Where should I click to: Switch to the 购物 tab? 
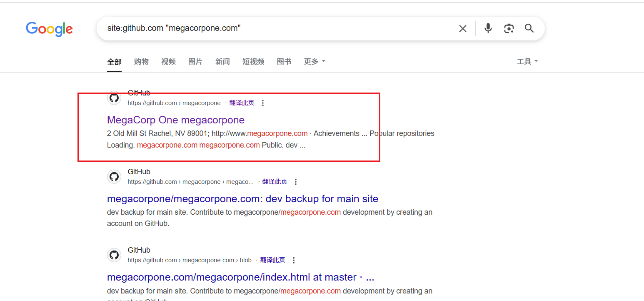141,62
